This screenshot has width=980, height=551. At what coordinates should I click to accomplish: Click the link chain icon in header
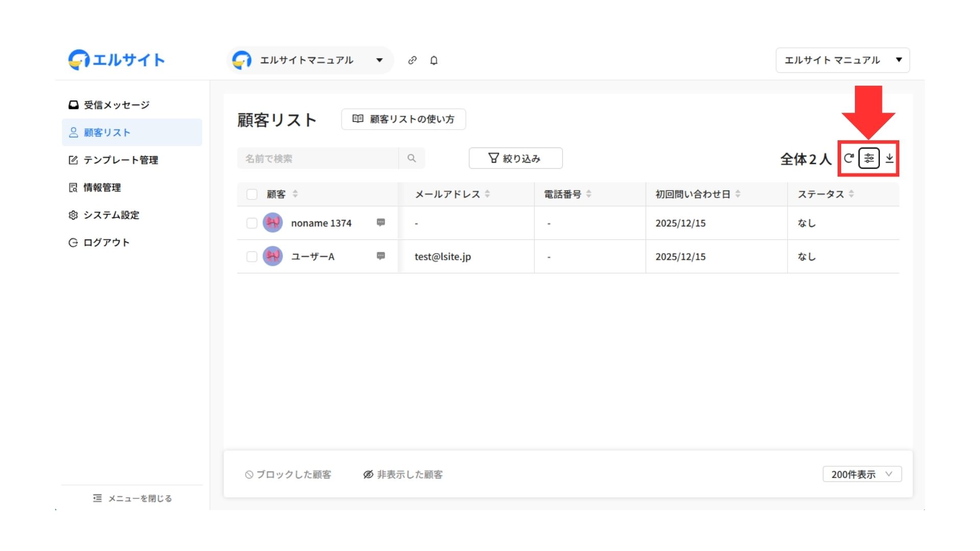point(412,60)
